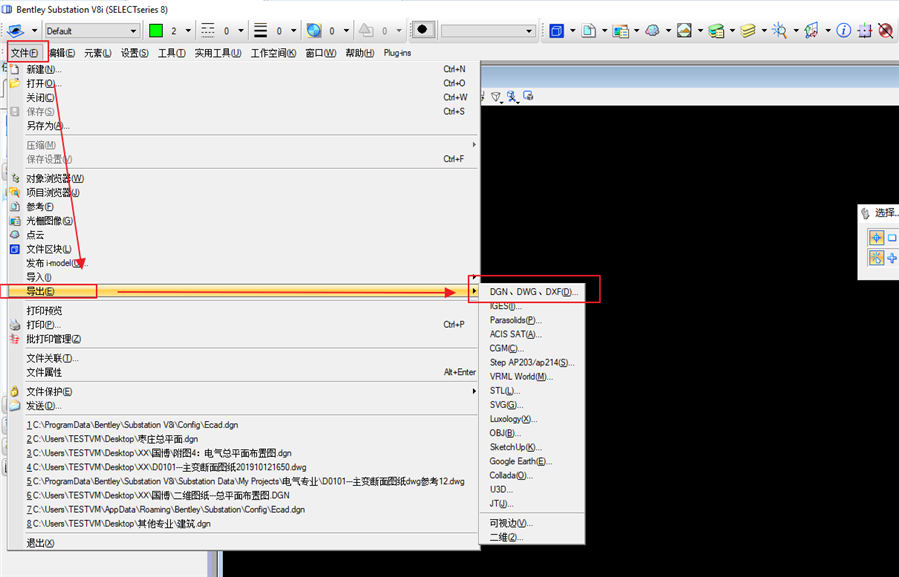Open the line style dashed-lines icon
Screen dimensions: 899x577
(x=208, y=30)
